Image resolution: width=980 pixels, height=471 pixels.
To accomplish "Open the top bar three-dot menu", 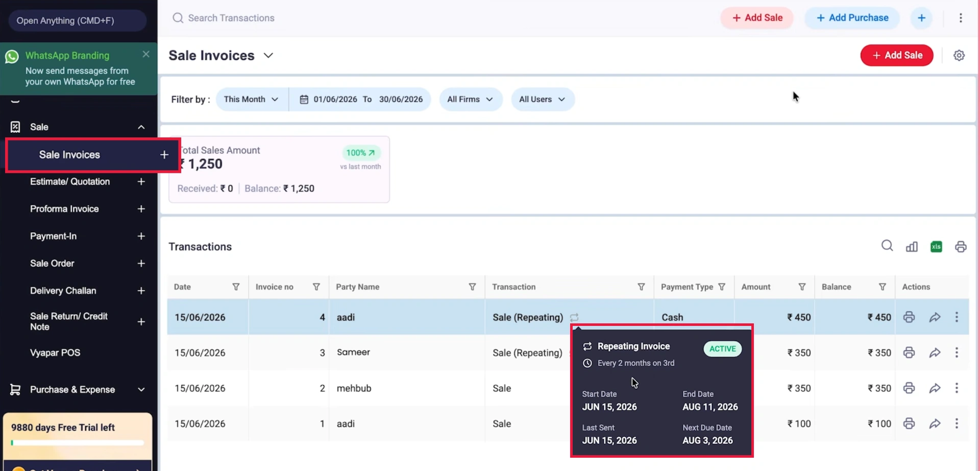I will click(961, 18).
